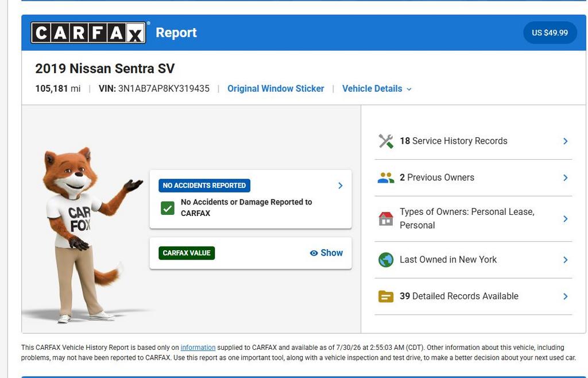Show the CARFAX value
This screenshot has height=378, width=588.
(x=326, y=253)
